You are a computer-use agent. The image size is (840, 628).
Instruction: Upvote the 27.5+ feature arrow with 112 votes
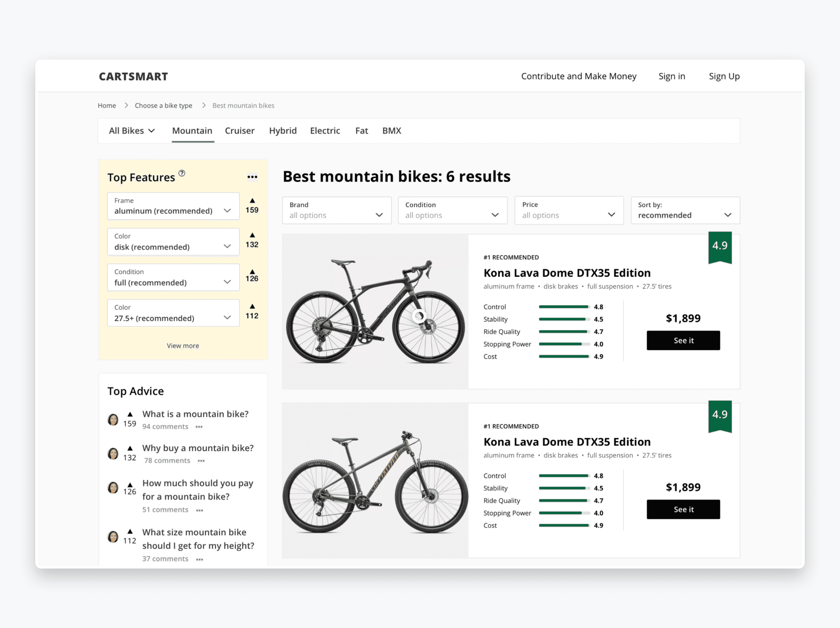point(252,306)
